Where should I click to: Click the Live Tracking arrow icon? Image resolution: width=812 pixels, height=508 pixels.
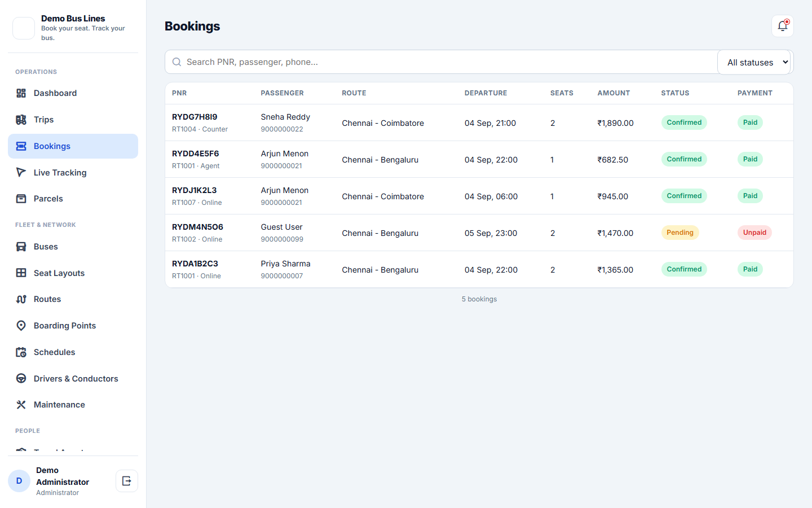pos(21,172)
